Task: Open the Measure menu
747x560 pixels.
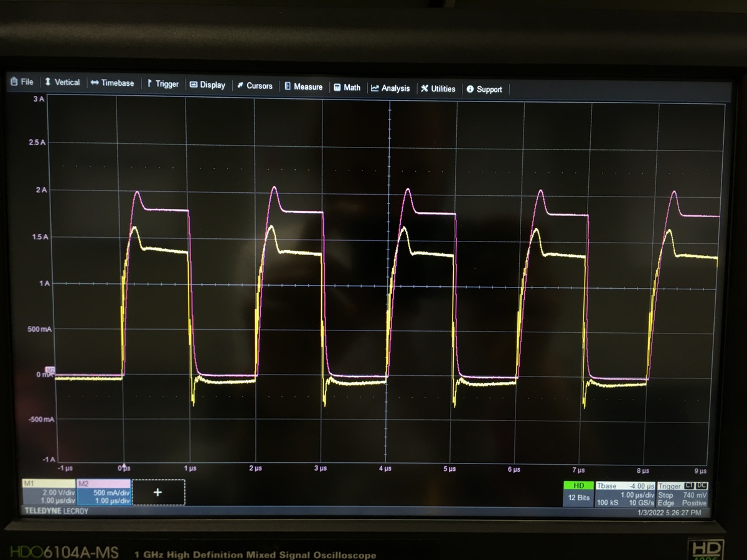Action: (x=304, y=86)
